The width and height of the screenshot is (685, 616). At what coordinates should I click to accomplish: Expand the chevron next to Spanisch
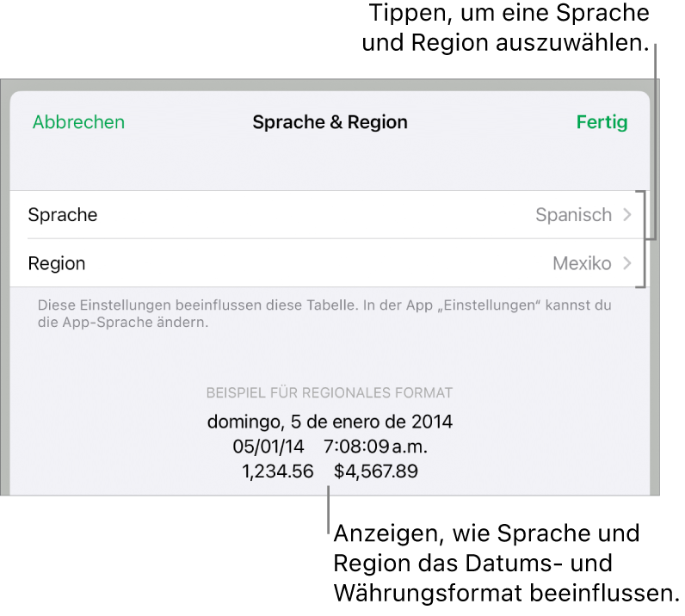(627, 215)
